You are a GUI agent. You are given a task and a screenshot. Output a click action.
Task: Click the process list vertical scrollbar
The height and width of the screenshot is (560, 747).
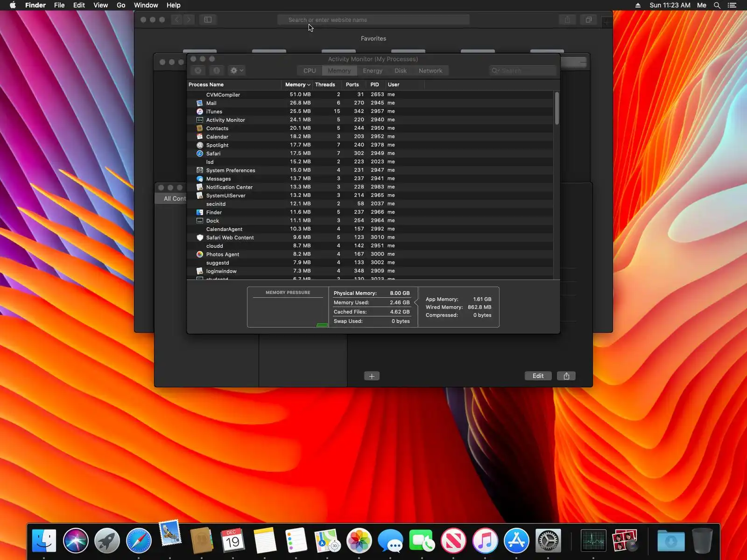click(x=557, y=108)
